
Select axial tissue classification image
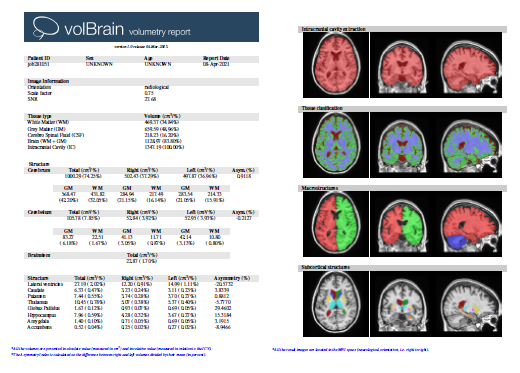[x=336, y=145]
